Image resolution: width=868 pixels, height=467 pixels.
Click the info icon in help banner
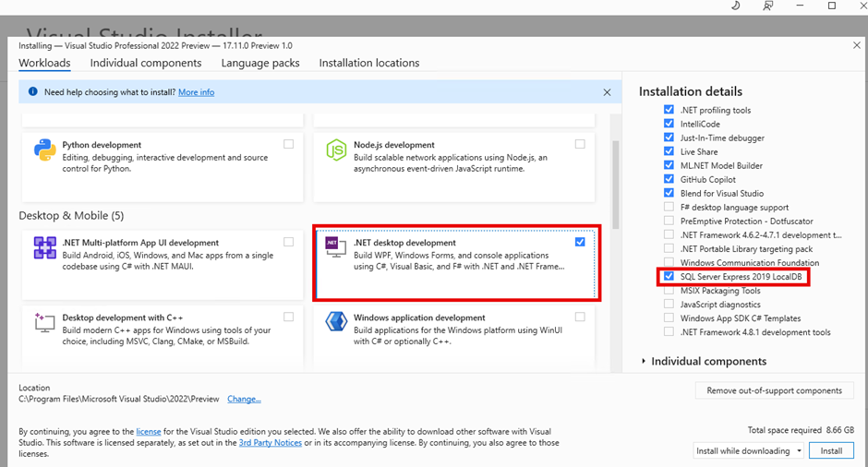[32, 92]
